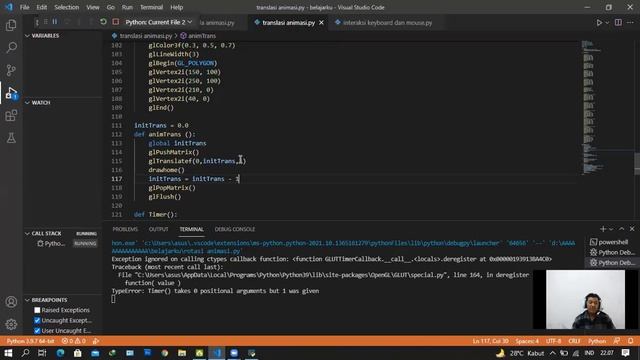Open the Source Control view

tap(11, 70)
